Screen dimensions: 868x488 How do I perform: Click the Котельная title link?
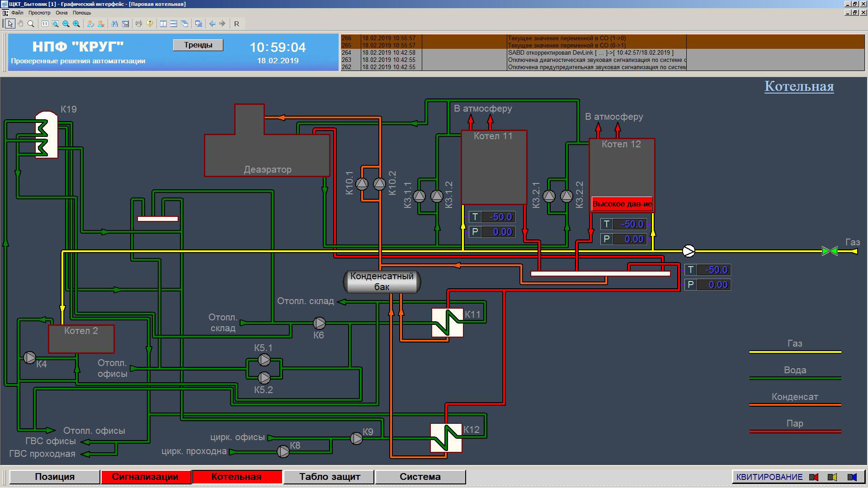tap(799, 86)
